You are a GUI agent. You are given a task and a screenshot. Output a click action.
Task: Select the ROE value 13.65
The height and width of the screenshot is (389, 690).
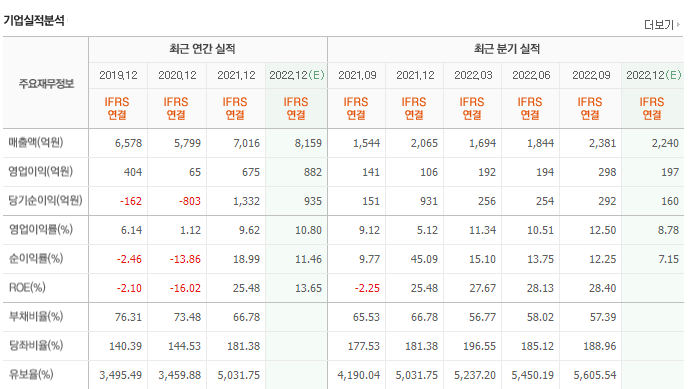308,289
